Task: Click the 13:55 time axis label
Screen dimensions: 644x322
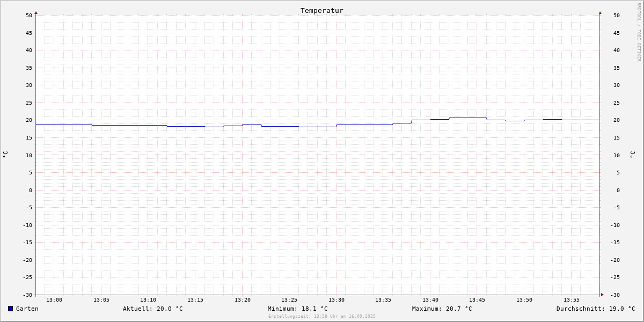Action: point(572,300)
